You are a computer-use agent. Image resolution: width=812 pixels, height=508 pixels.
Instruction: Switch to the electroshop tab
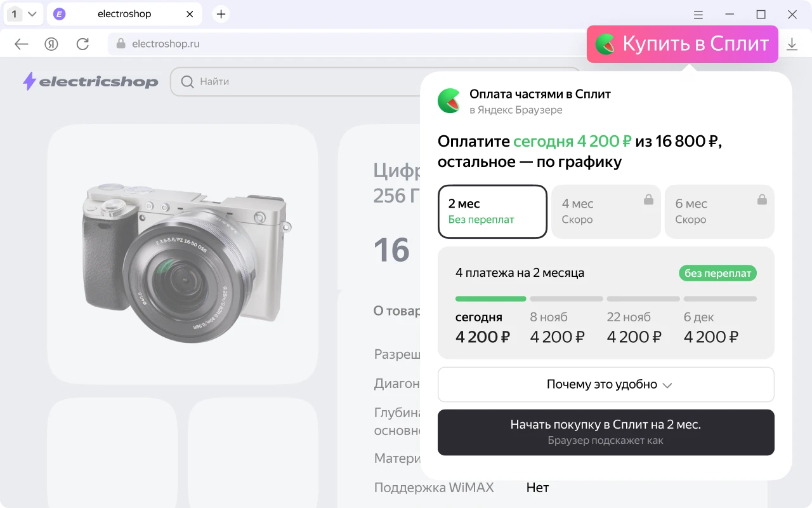[x=124, y=14]
